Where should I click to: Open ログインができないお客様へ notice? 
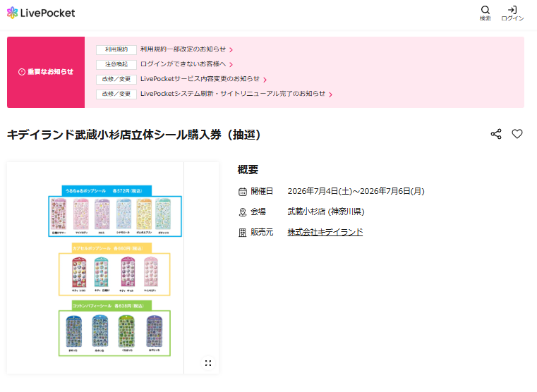click(183, 64)
